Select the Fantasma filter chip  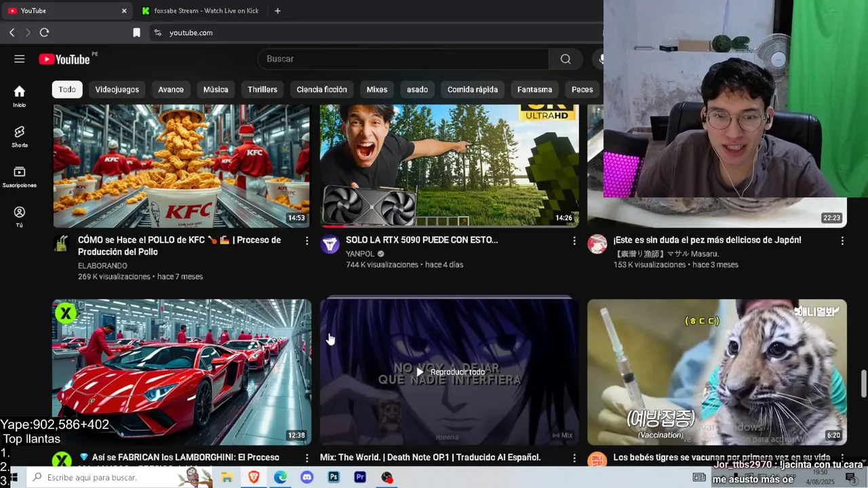pos(534,89)
